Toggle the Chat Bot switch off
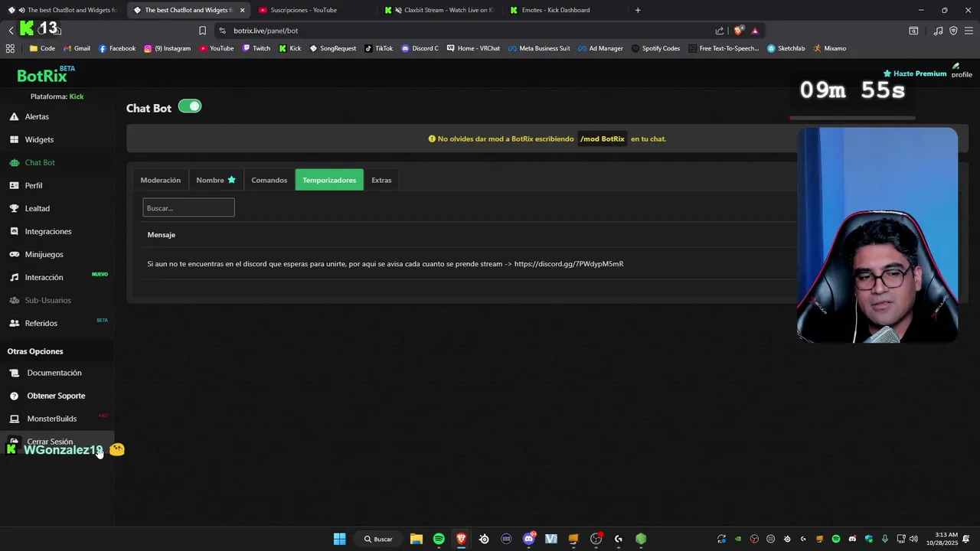Viewport: 980px width, 551px height. [190, 106]
